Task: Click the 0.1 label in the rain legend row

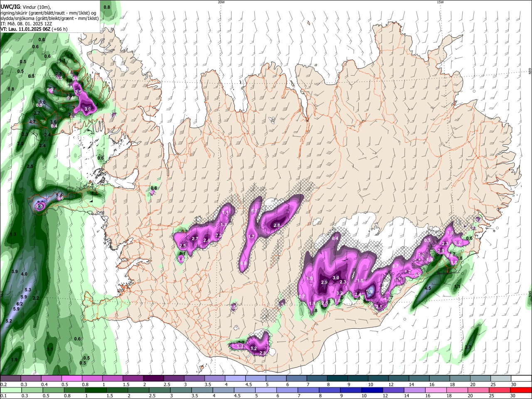Action: [x=3, y=396]
